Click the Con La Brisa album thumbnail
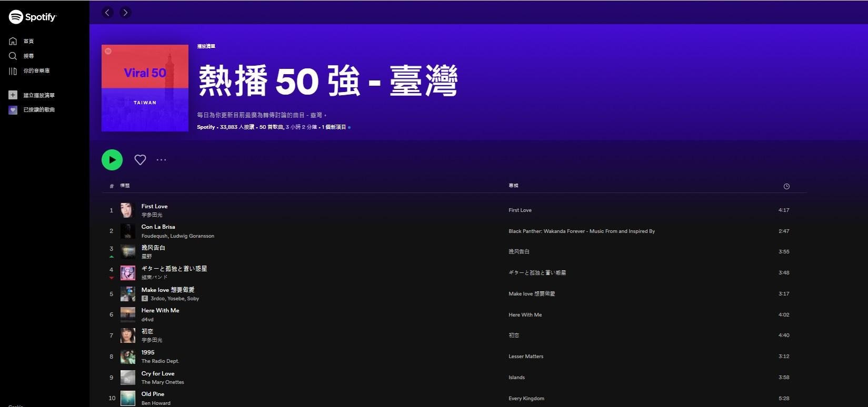Image resolution: width=868 pixels, height=407 pixels. 128,231
